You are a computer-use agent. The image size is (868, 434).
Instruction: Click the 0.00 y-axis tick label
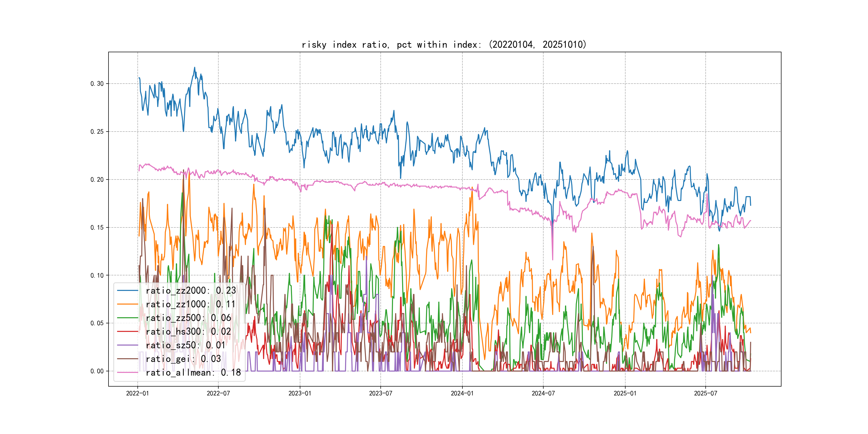(97, 371)
